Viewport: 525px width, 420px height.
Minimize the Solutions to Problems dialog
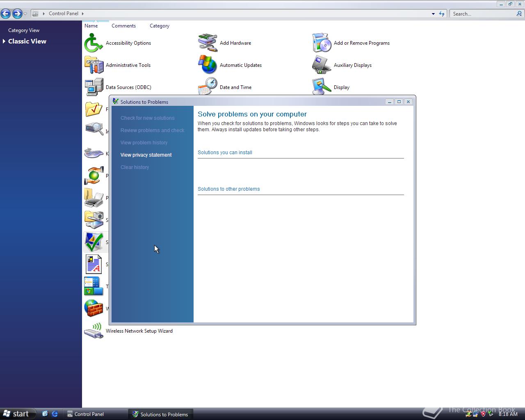point(389,102)
